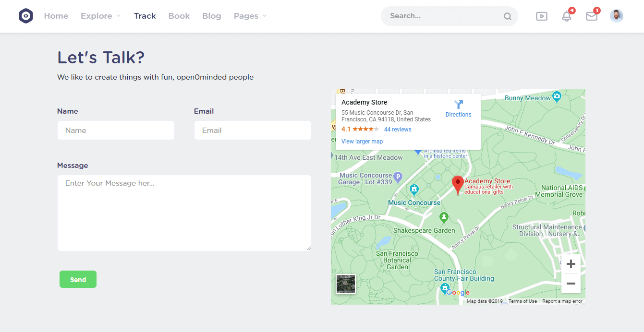Open the Blog menu item
This screenshot has width=644, height=332.
click(x=211, y=16)
